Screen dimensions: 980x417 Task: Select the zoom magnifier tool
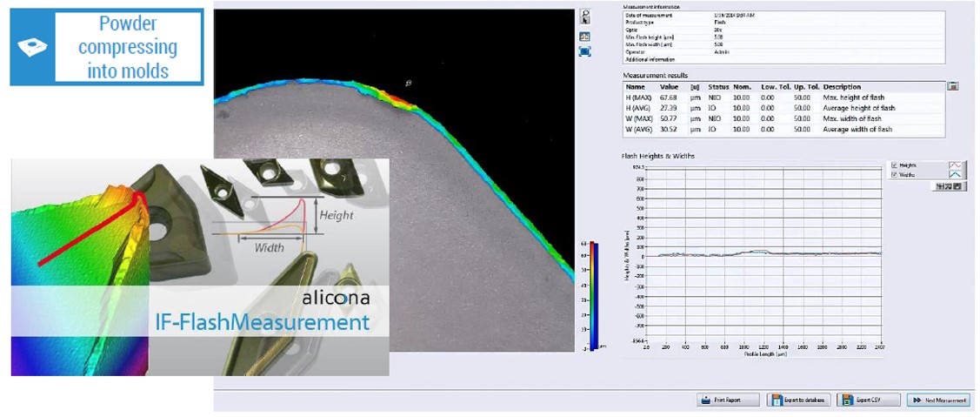click(585, 13)
